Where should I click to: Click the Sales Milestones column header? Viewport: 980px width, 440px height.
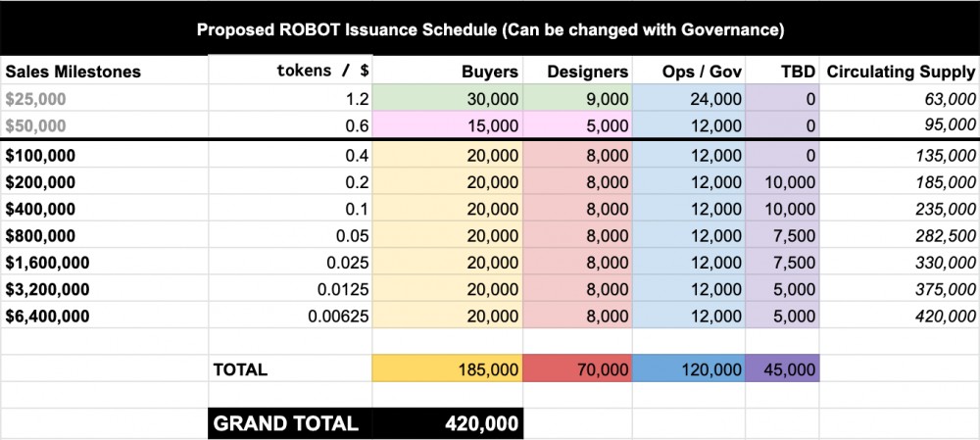[74, 72]
